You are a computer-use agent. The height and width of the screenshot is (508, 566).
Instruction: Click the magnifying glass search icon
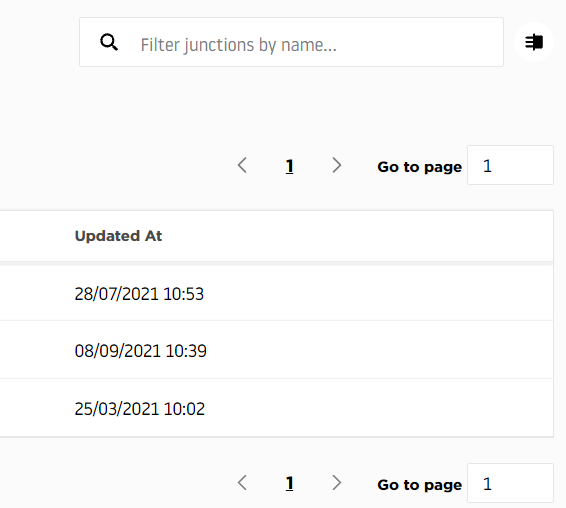click(109, 43)
